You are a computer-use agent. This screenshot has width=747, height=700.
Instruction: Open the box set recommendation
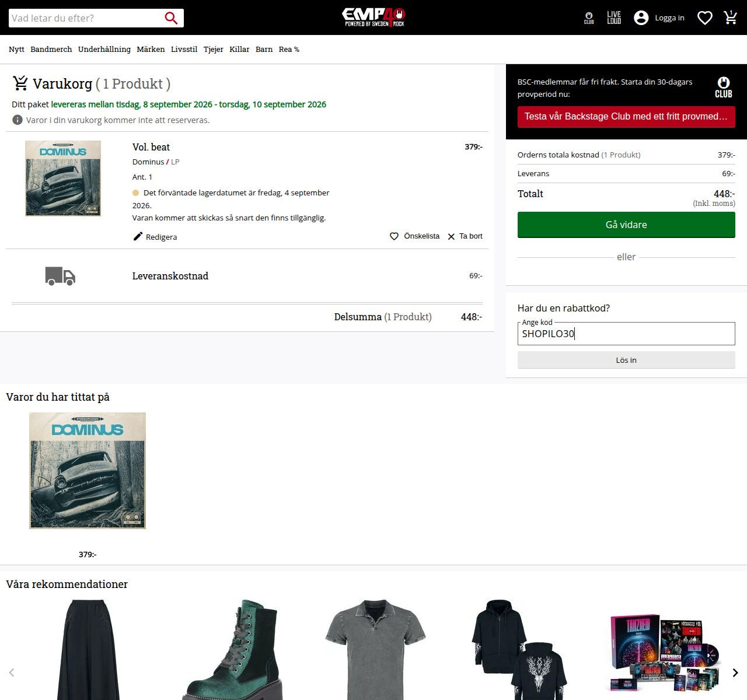pos(664,653)
